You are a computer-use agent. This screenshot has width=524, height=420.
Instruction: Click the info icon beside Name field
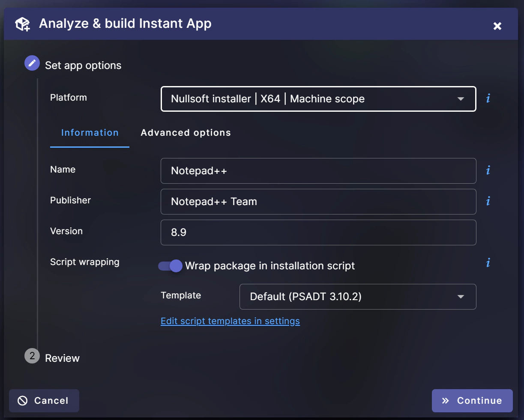click(x=488, y=170)
